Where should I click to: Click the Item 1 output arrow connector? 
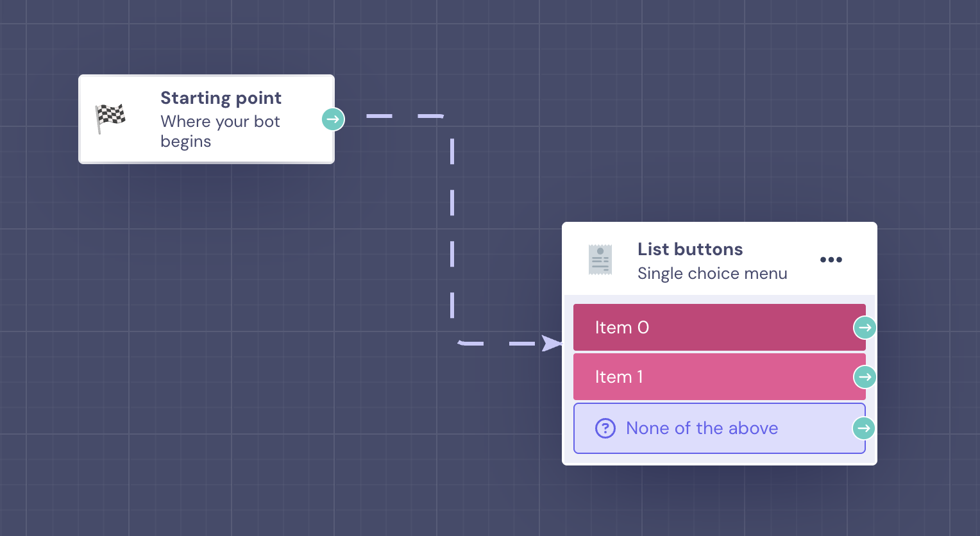coord(865,377)
